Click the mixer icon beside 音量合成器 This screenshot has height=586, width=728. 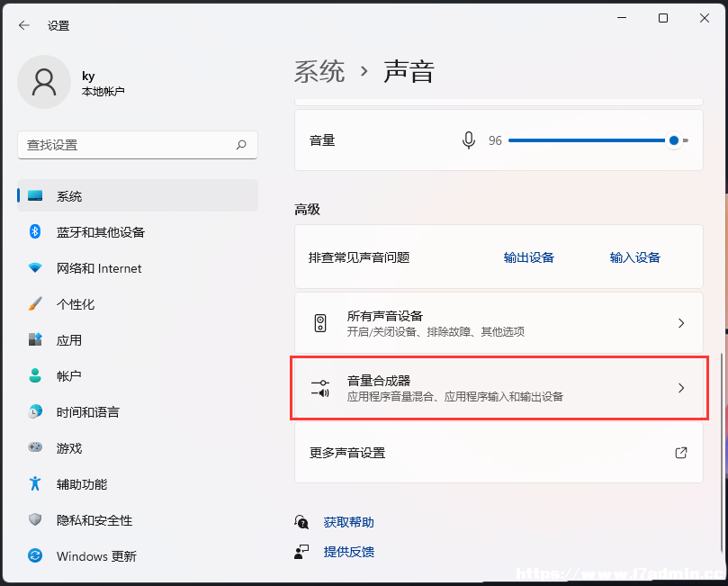tap(320, 388)
